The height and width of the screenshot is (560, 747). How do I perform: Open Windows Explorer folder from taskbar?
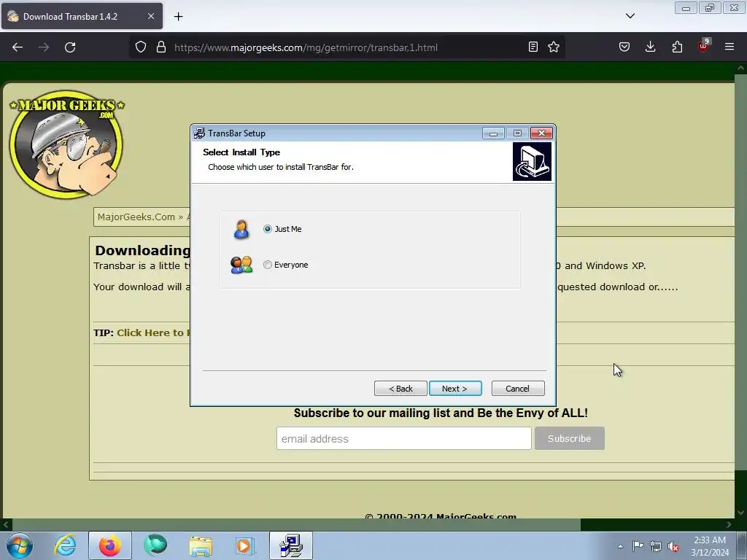[201, 545]
